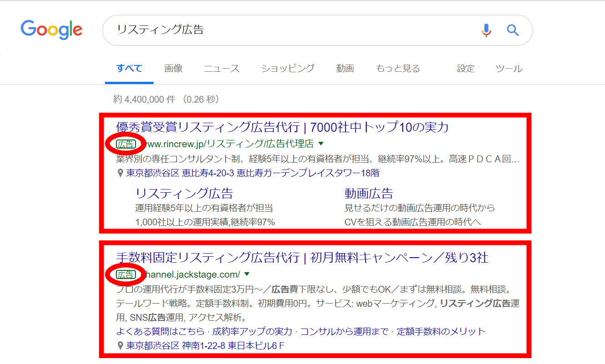Open the コンサルから運用まで link
Screen dimensions: 605x364
coord(345,331)
